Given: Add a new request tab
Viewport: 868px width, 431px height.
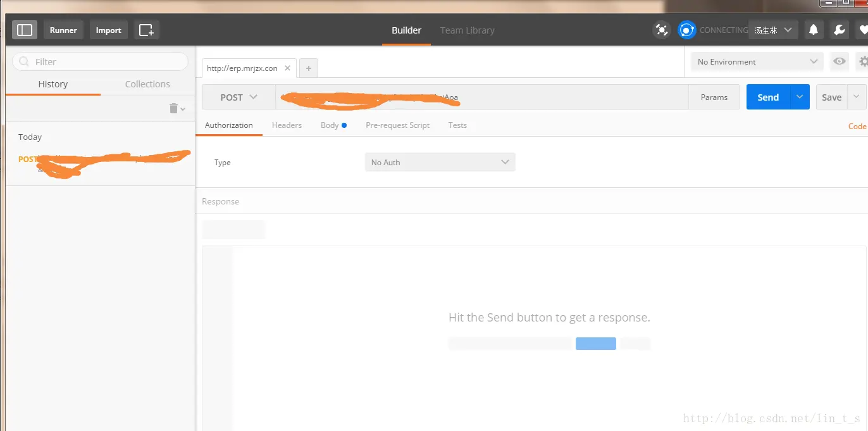Looking at the screenshot, I should click(x=308, y=68).
